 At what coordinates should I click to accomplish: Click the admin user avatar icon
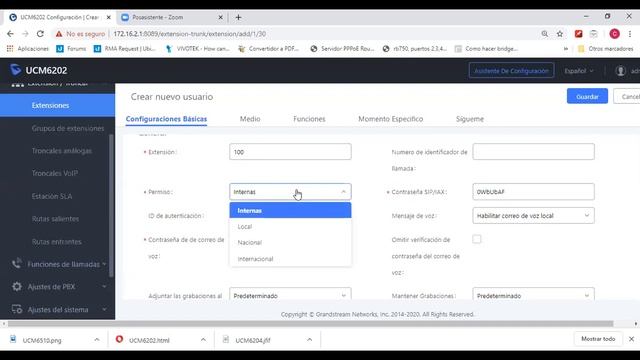coord(620,71)
